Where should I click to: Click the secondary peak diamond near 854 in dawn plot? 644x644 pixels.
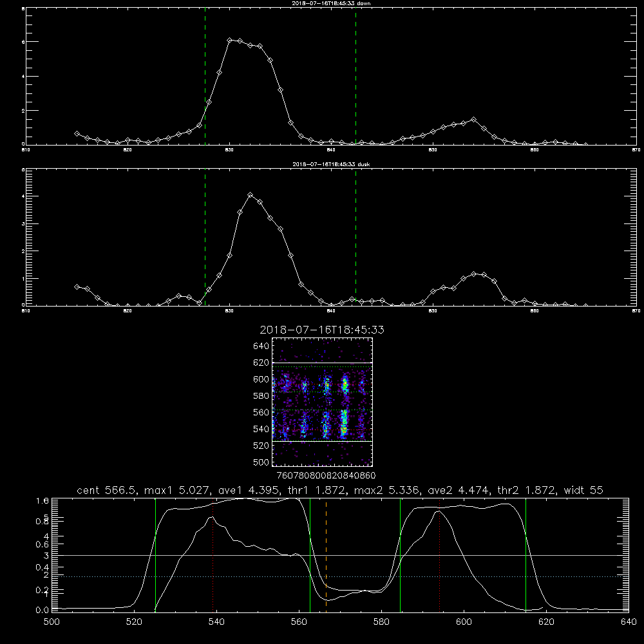coord(473,120)
